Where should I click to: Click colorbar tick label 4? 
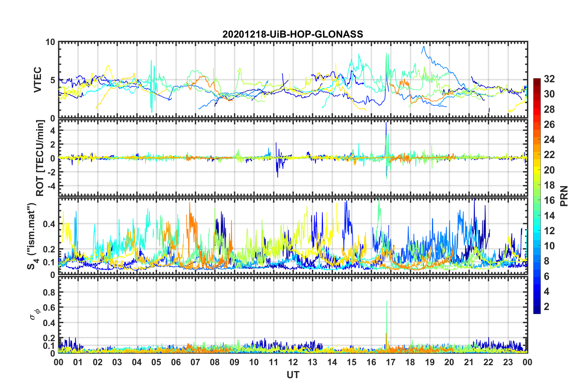pyautogui.click(x=547, y=292)
